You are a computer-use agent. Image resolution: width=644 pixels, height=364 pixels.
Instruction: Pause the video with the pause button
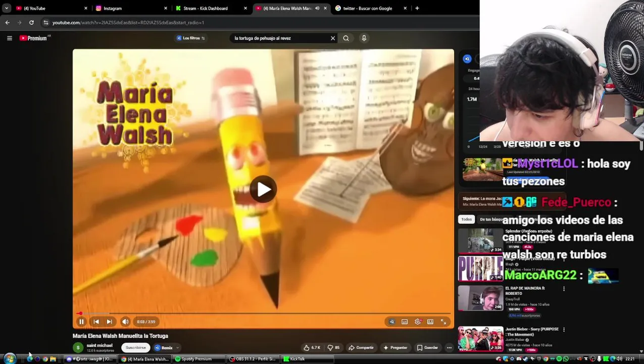click(x=81, y=322)
